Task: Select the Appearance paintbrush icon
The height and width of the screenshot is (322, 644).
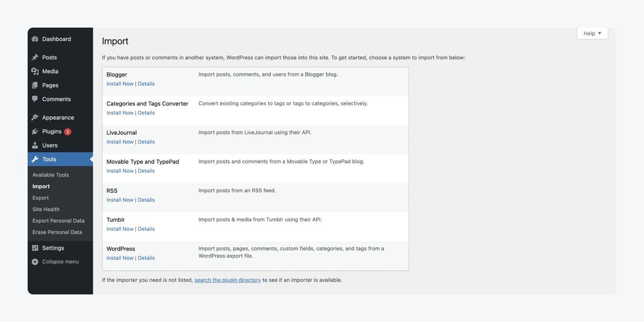Action: pyautogui.click(x=35, y=117)
